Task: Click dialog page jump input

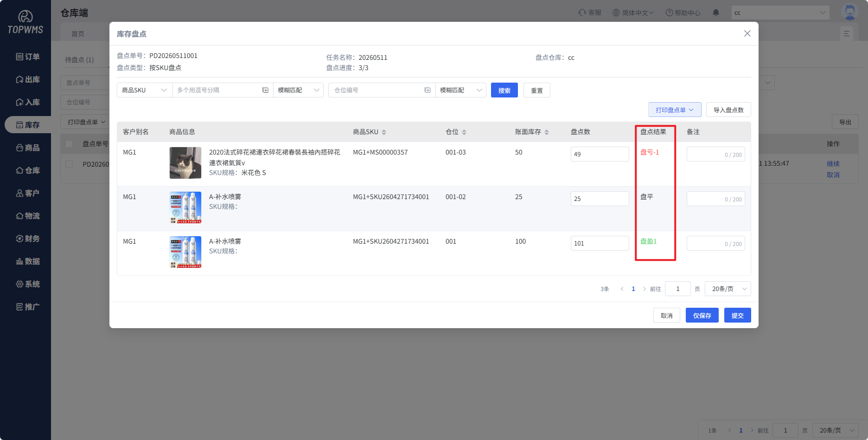Action: pos(678,289)
